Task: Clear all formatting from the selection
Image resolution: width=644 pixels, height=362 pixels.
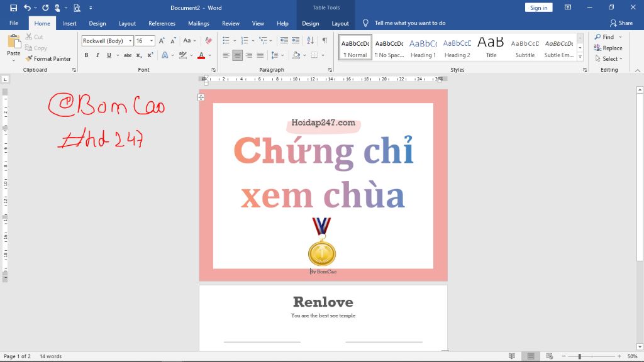Action: [208, 41]
